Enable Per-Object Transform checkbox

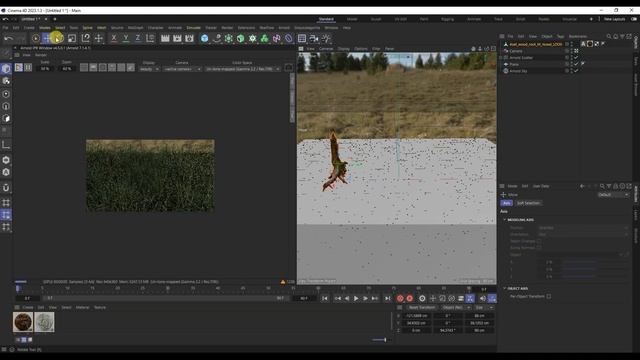click(x=549, y=296)
